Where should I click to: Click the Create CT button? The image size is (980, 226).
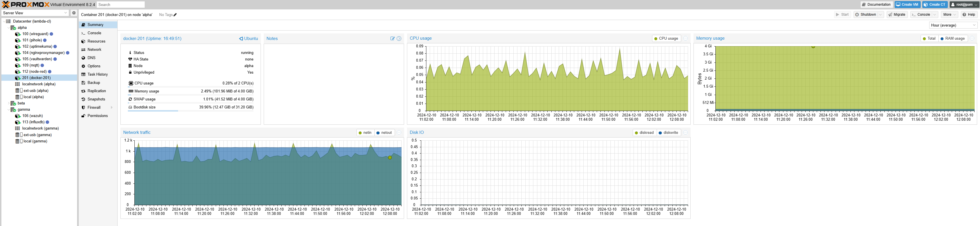[x=934, y=5]
